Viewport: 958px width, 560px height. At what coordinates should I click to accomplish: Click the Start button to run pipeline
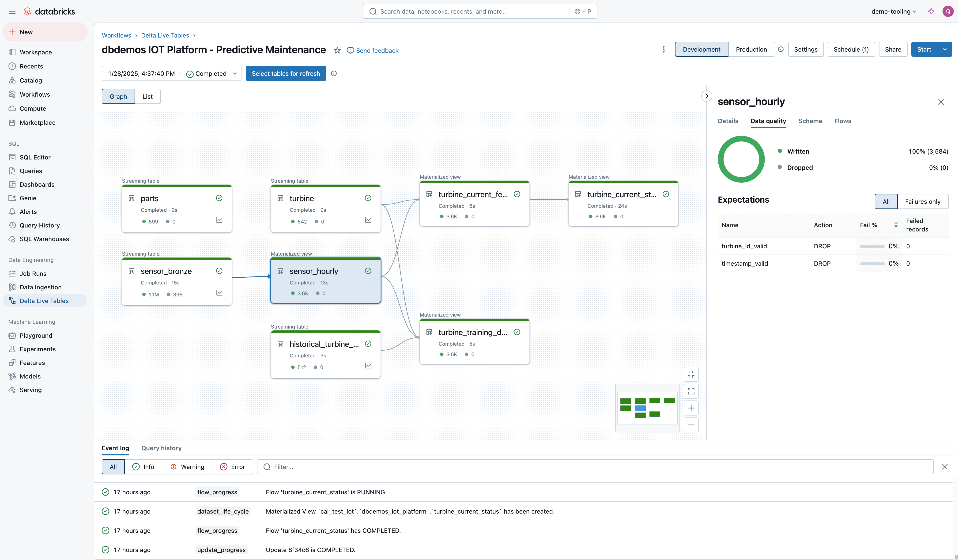click(924, 49)
